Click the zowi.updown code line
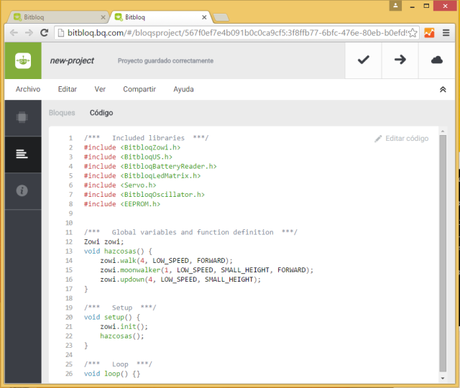Viewport: 460px width, 388px height. click(x=180, y=279)
